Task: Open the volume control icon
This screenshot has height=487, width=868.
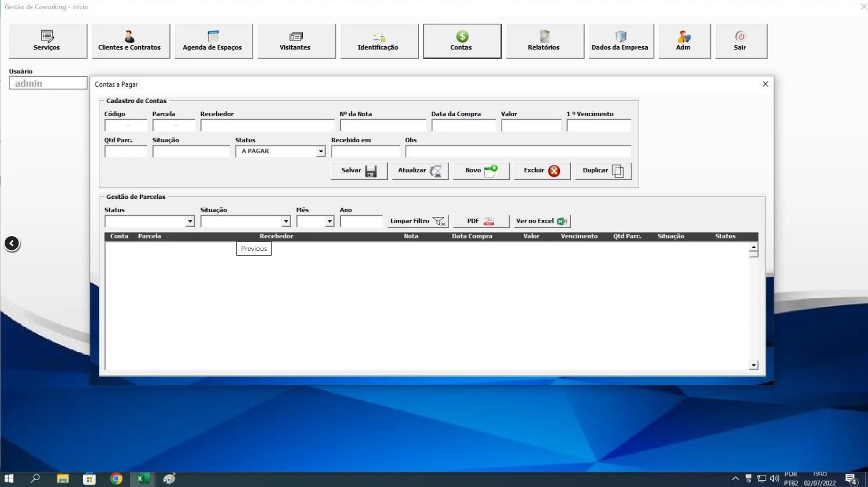Action: tap(775, 479)
